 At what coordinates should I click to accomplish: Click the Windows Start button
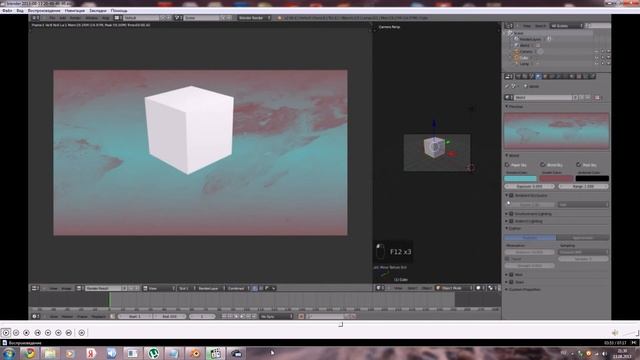click(9, 353)
